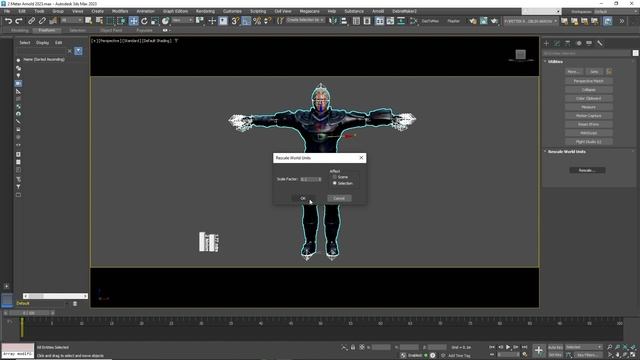This screenshot has width=640, height=360.
Task: Click the ViewCube in the viewport corner
Action: pos(520,55)
